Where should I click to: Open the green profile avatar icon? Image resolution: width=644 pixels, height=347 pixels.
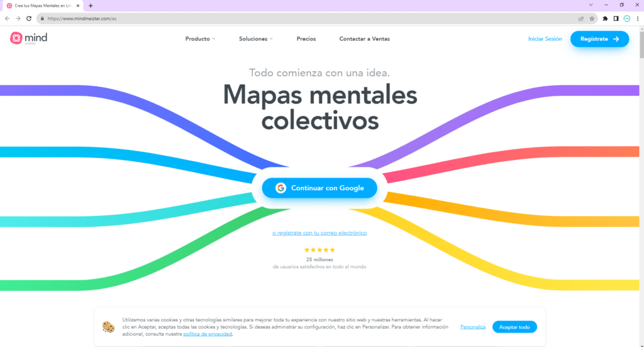pyautogui.click(x=627, y=18)
